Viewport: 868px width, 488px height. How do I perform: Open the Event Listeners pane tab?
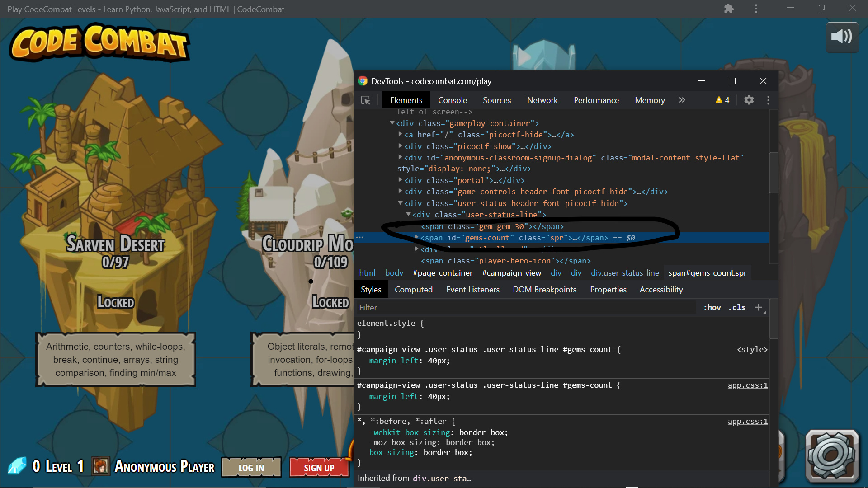[x=473, y=290]
